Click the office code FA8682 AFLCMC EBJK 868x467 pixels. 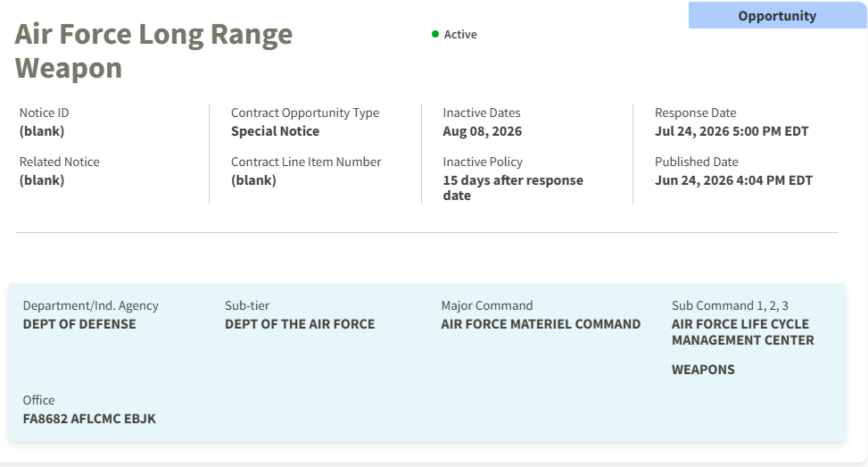[89, 419]
